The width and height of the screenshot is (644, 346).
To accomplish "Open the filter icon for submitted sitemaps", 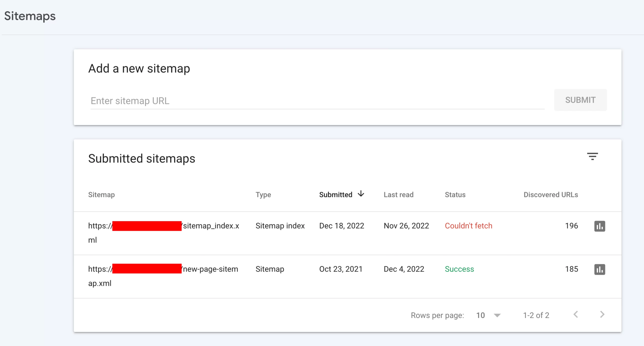I will click(592, 157).
